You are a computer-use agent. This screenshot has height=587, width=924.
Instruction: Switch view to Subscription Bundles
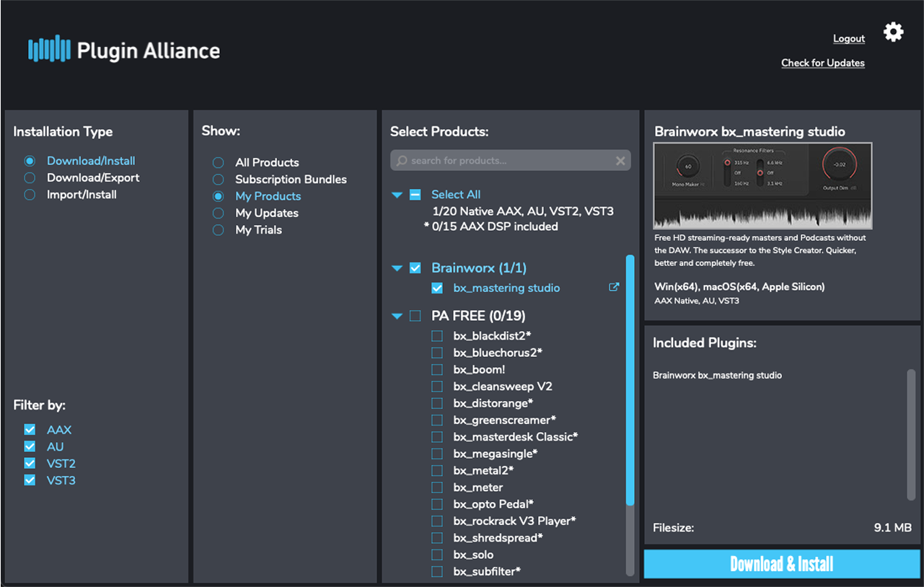218,180
